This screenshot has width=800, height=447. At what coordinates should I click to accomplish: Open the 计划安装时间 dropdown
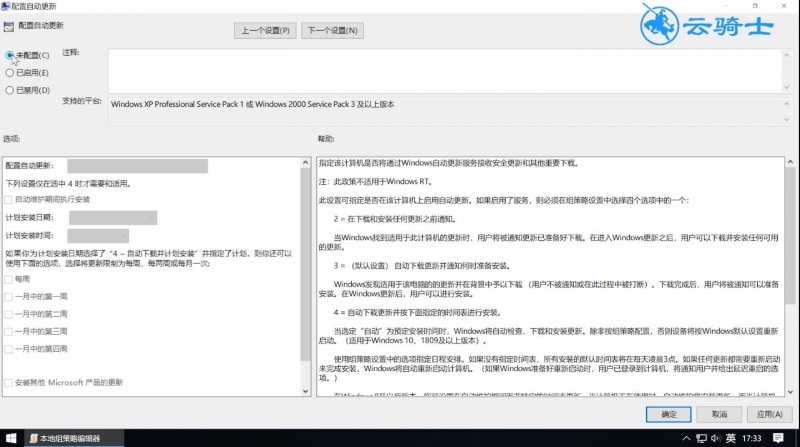tap(98, 236)
